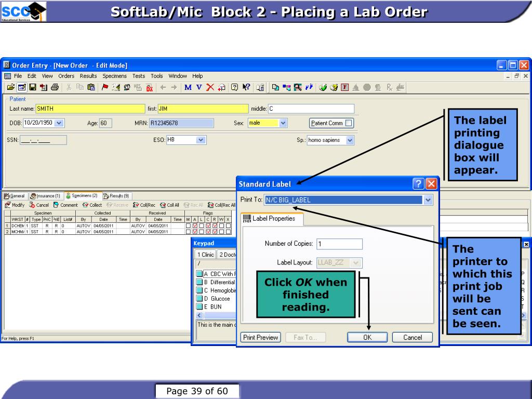Uncheck C flag for DCHEM specimen row
The width and height of the screenshot is (532, 399).
(x=208, y=225)
